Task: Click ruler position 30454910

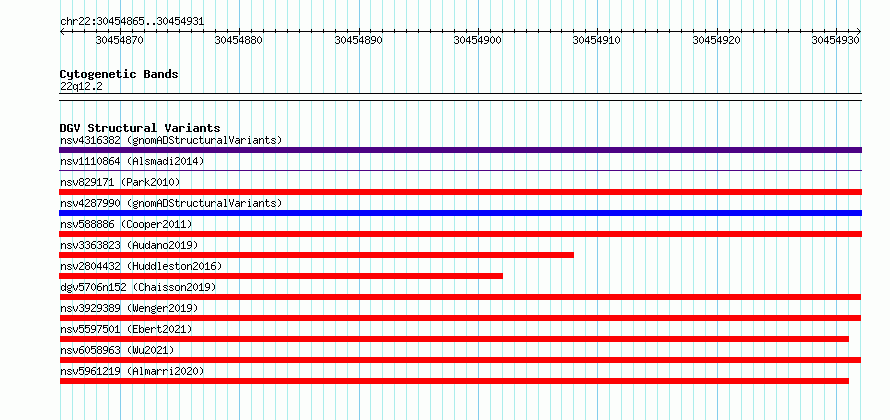Action: (597, 40)
